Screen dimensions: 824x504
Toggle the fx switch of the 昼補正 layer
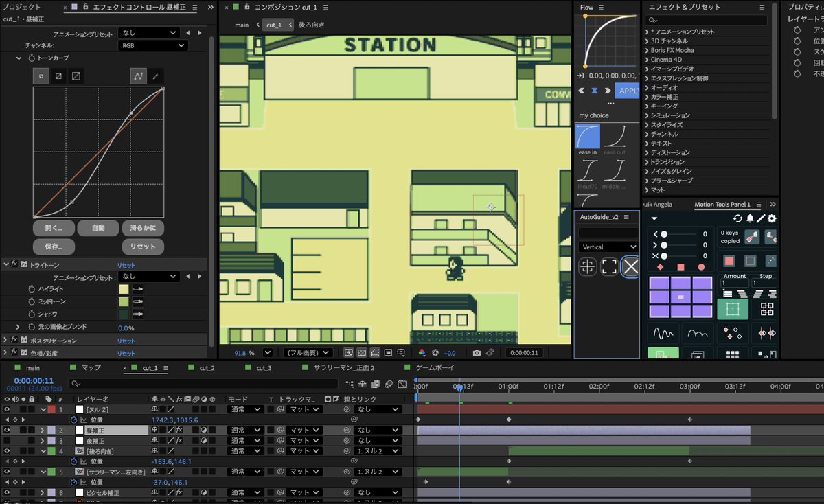179,430
